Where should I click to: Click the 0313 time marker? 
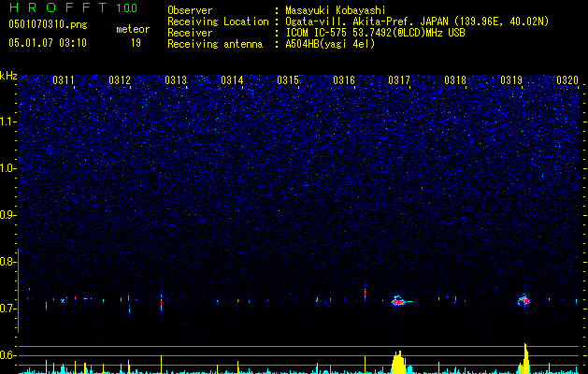(x=176, y=80)
